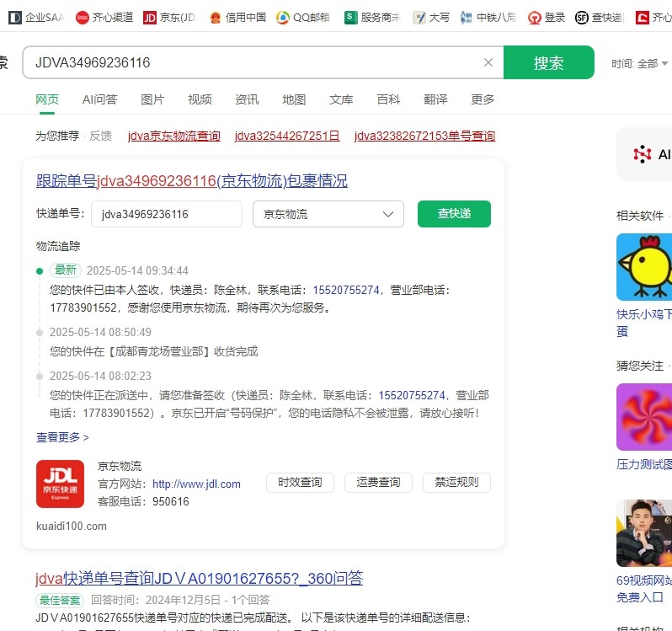Click the 快递单号 tracking number field

(x=167, y=214)
